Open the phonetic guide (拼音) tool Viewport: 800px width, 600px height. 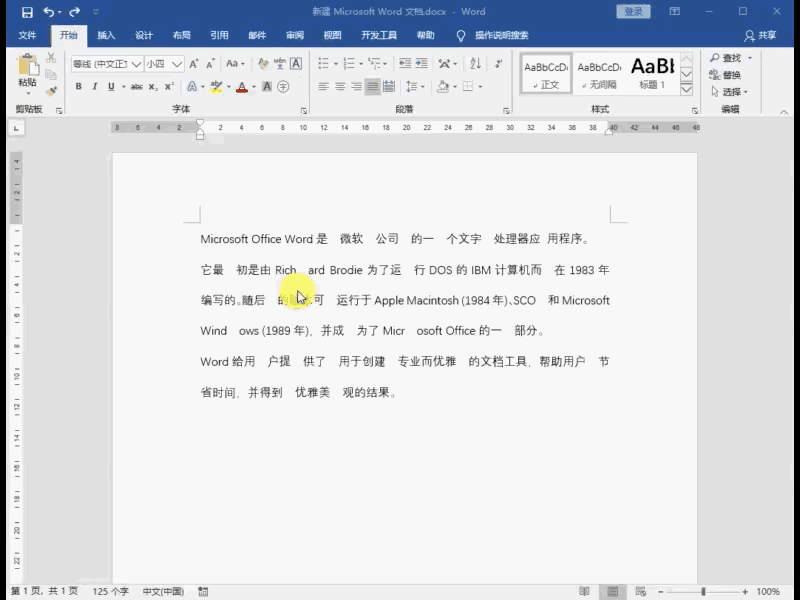coord(280,64)
